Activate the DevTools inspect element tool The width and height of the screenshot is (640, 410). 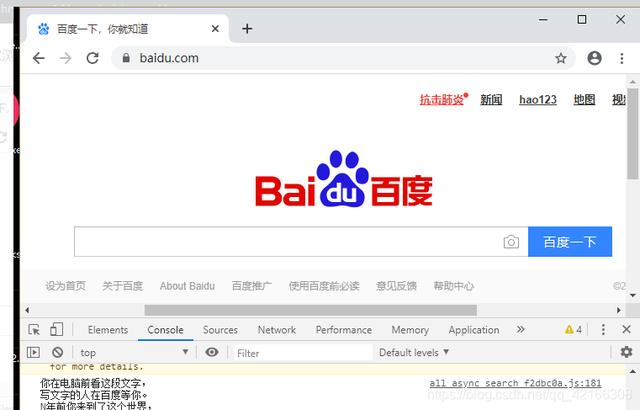(x=34, y=329)
